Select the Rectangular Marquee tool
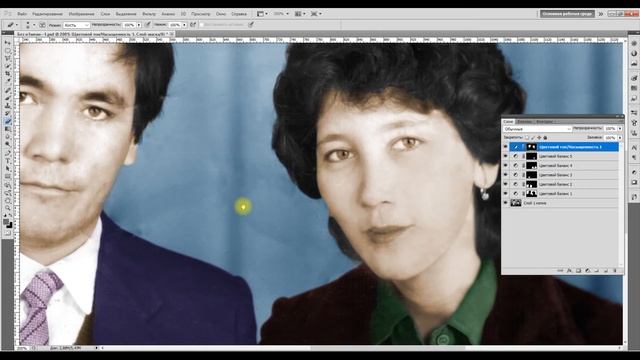640x360 pixels. pos(8,51)
